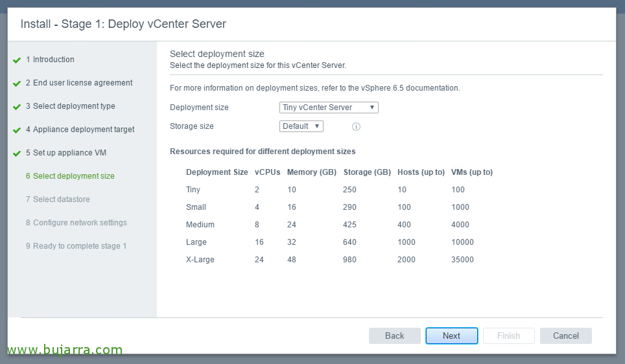The height and width of the screenshot is (364, 625).
Task: Click the vSphere 6.5 documentation sentence
Action: (315, 88)
